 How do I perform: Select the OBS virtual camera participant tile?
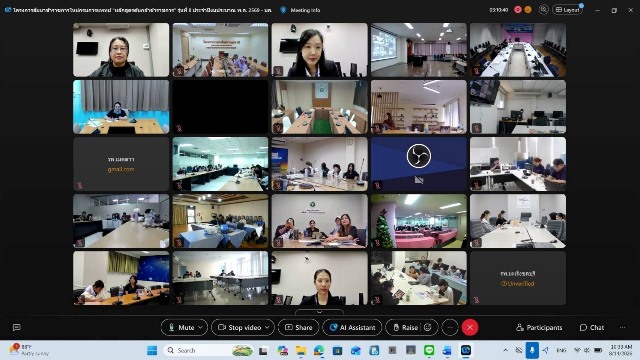pos(419,164)
